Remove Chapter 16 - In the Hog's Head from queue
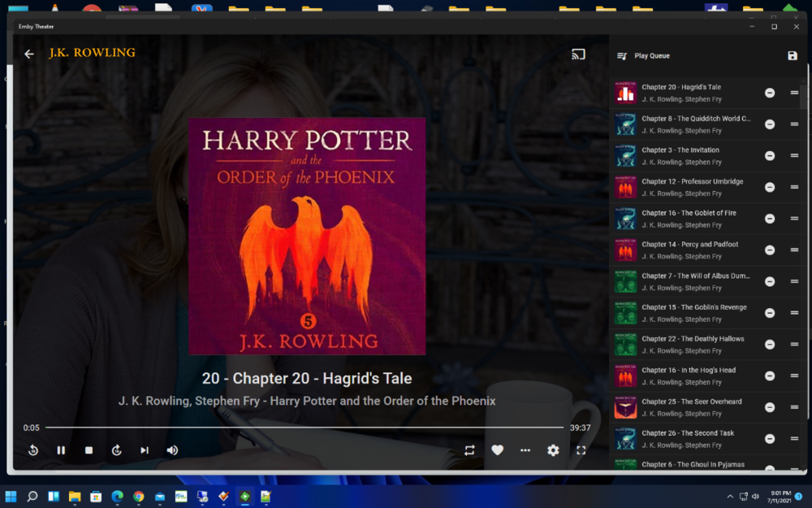The image size is (812, 508). tap(770, 376)
